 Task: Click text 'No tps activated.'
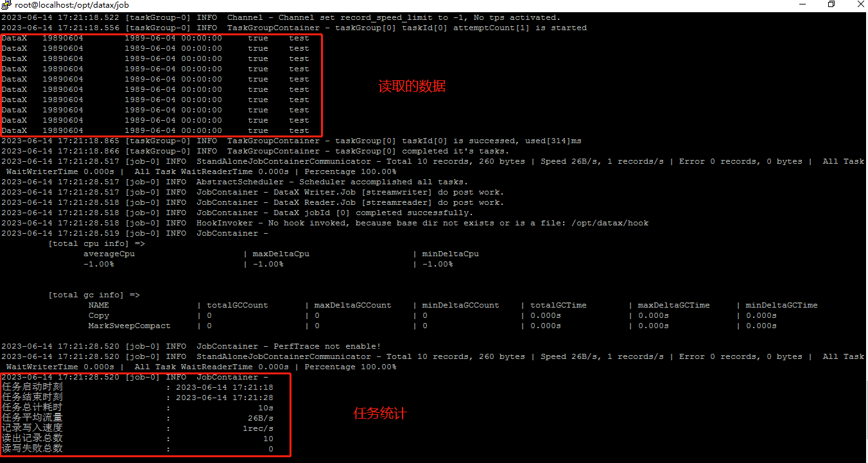coord(516,17)
